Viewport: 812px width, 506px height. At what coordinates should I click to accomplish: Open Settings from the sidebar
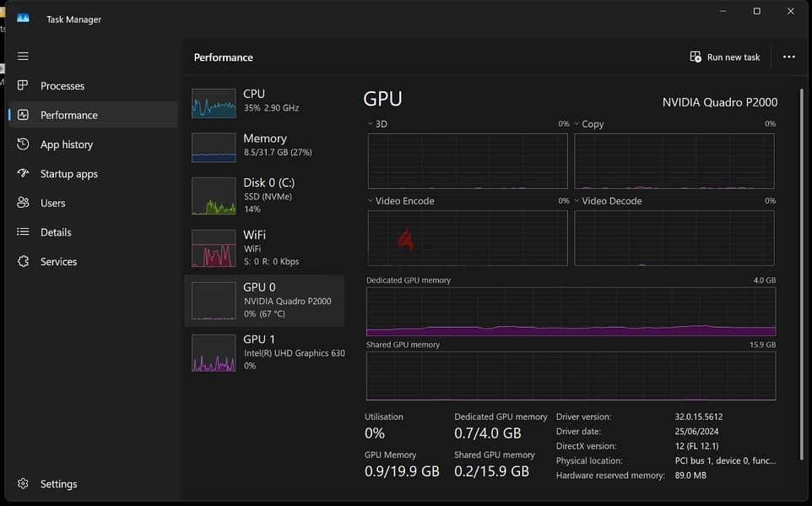point(93,484)
